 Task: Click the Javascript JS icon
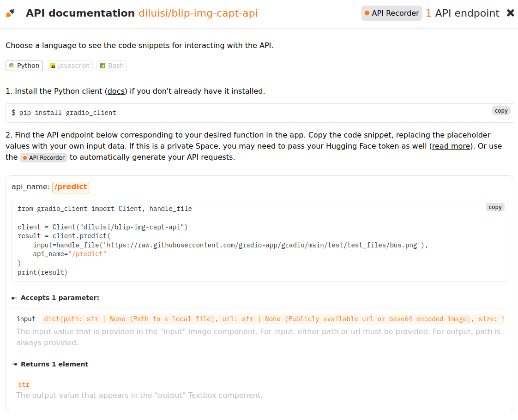pyautogui.click(x=53, y=66)
